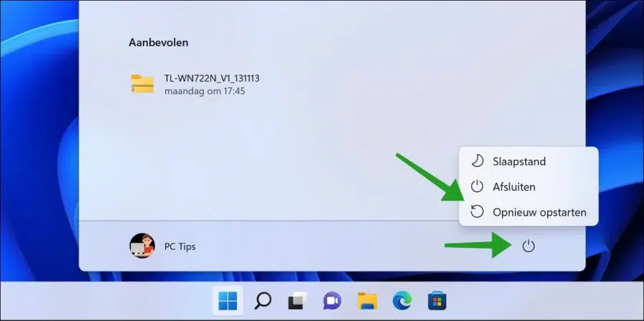The width and height of the screenshot is (644, 321).
Task: Open Task View from the taskbar
Action: (x=298, y=301)
